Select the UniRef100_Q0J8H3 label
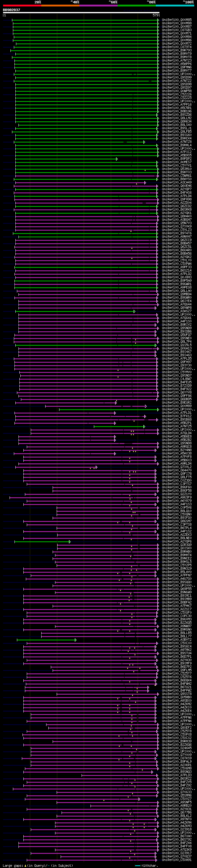Image resolution: width=197 pixels, height=868 pixels. (177, 277)
